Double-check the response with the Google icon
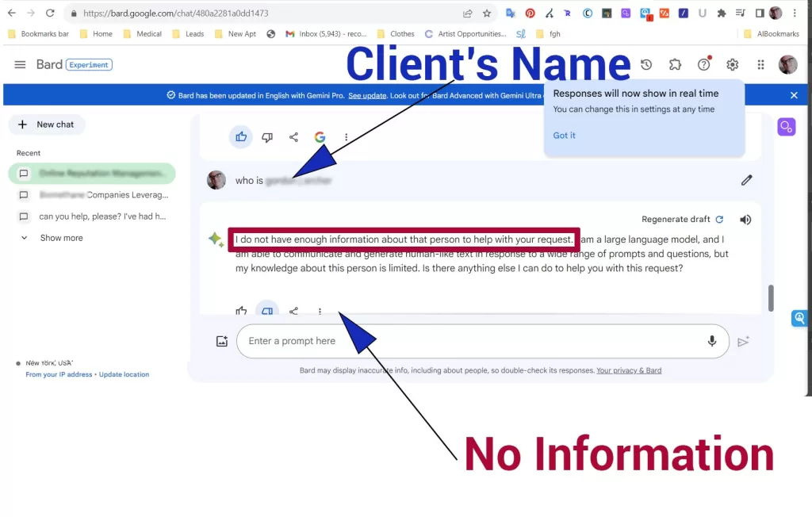This screenshot has height=517, width=812. click(320, 136)
